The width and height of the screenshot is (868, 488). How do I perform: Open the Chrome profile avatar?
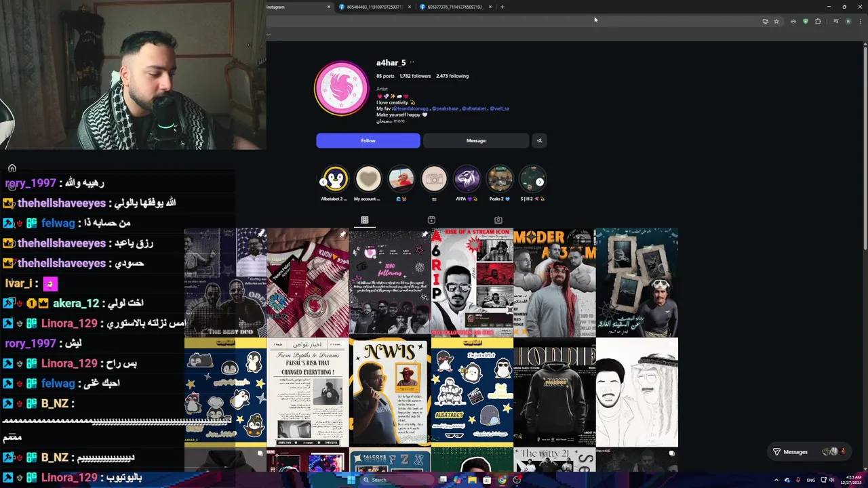[x=848, y=21]
